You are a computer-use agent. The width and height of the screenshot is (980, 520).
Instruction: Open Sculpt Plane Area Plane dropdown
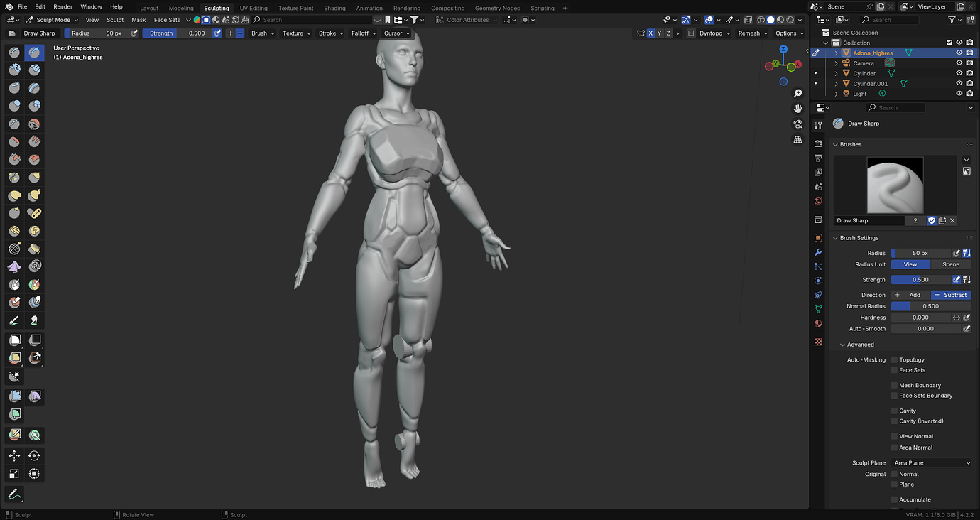point(932,463)
